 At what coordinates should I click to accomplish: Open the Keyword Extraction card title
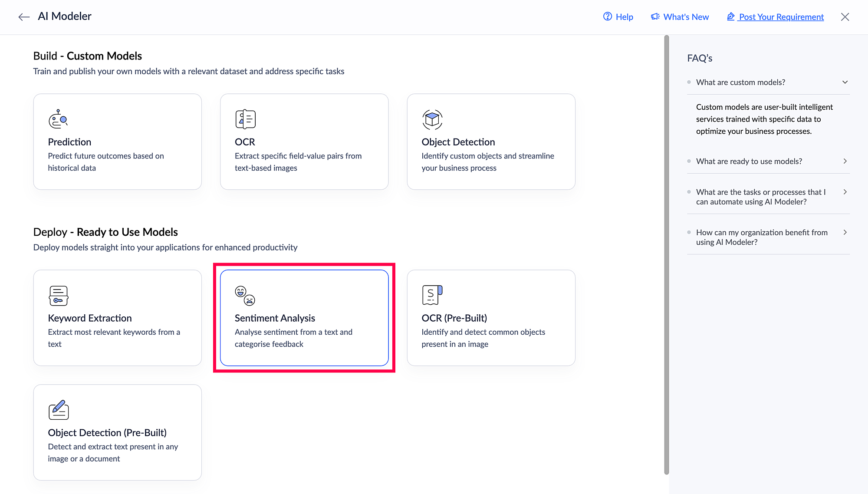pyautogui.click(x=90, y=318)
